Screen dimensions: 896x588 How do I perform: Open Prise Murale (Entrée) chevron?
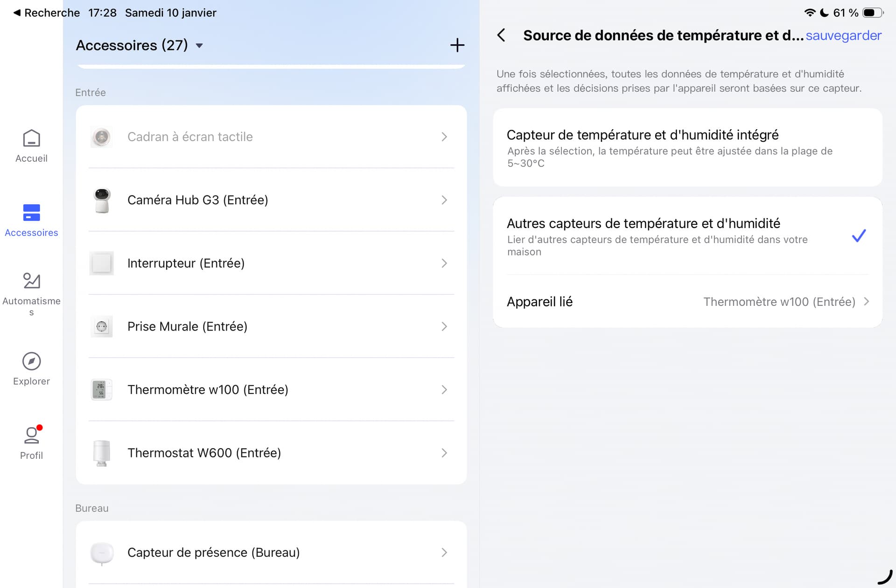pyautogui.click(x=444, y=326)
